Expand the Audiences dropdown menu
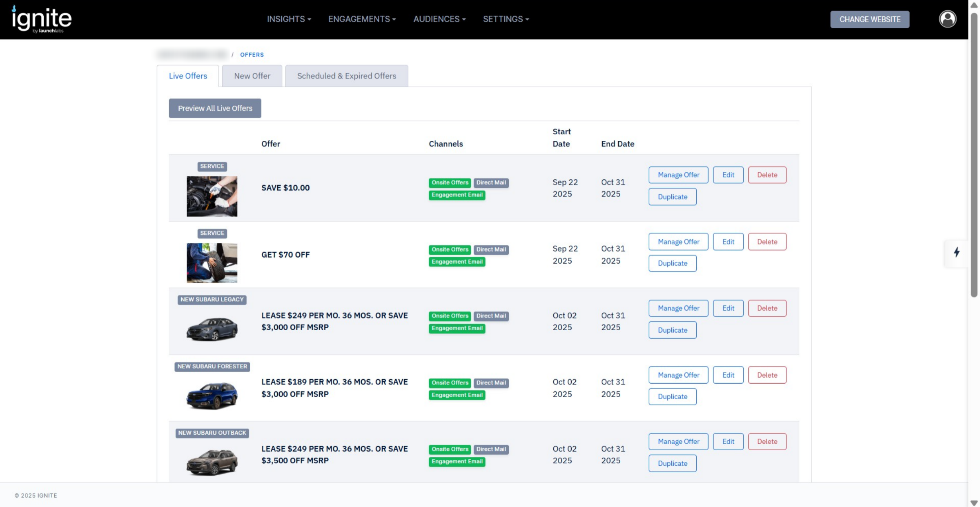Viewport: 980px width, 507px height. [x=439, y=19]
